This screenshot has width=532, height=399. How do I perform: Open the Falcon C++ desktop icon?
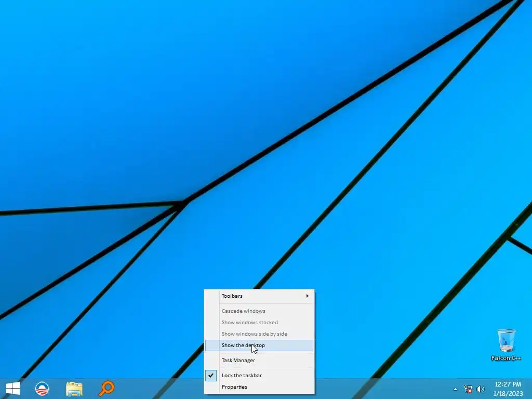(x=506, y=345)
